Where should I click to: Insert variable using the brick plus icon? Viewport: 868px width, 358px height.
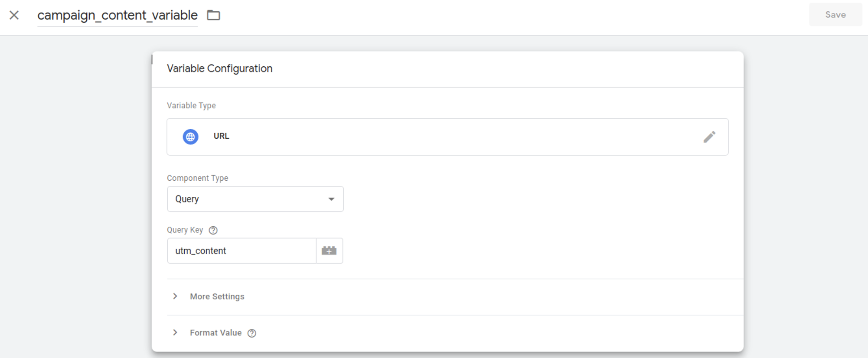coord(329,251)
